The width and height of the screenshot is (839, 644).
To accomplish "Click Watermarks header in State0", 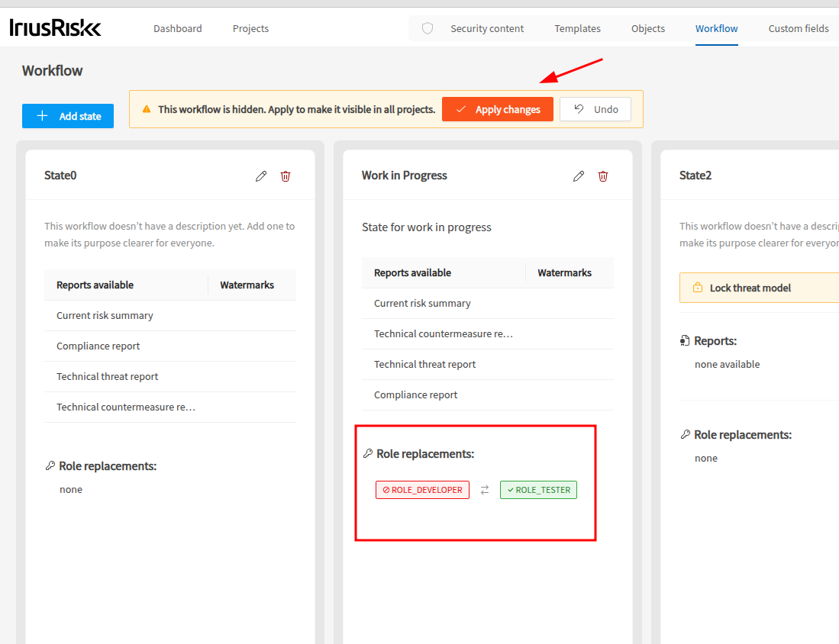I will click(247, 285).
